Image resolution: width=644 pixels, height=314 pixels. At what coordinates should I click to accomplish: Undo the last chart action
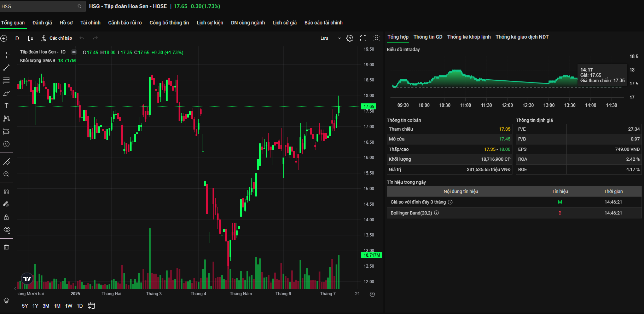tap(82, 38)
